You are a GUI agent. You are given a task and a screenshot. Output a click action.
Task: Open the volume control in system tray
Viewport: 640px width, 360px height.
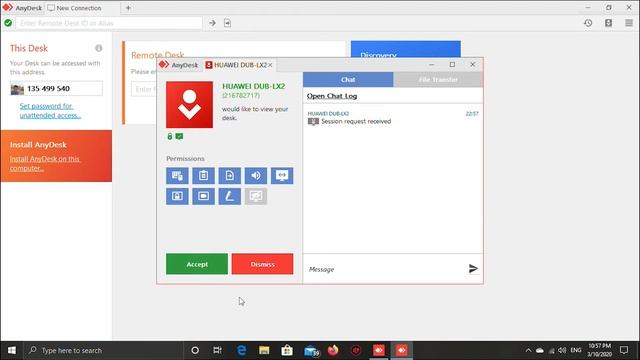coord(562,350)
